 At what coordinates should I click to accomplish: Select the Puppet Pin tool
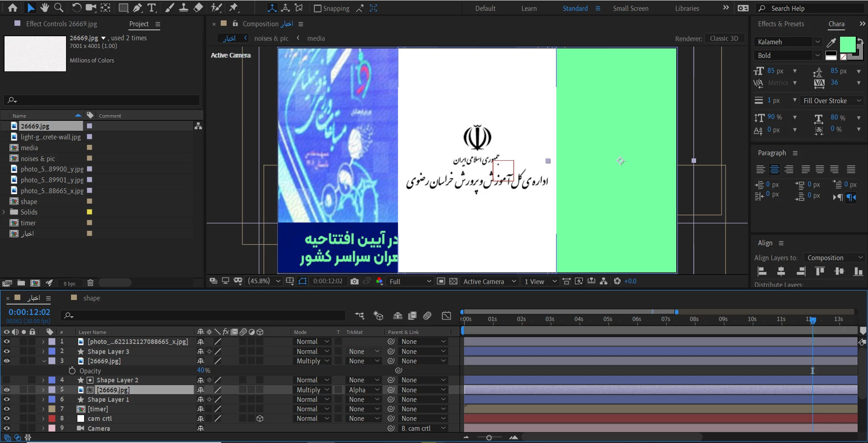click(233, 8)
